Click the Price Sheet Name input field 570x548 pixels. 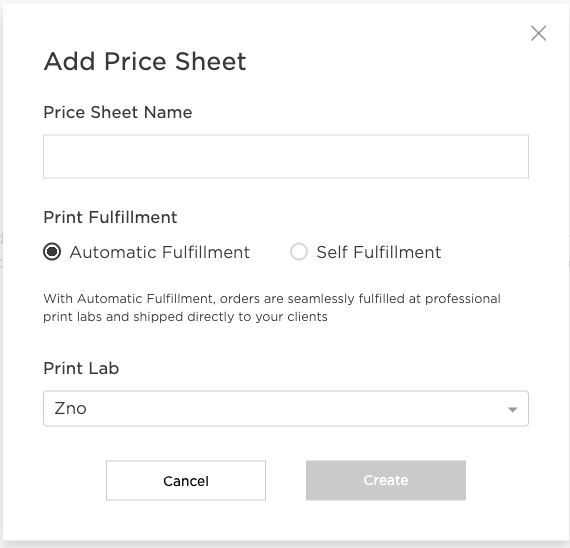coord(286,156)
